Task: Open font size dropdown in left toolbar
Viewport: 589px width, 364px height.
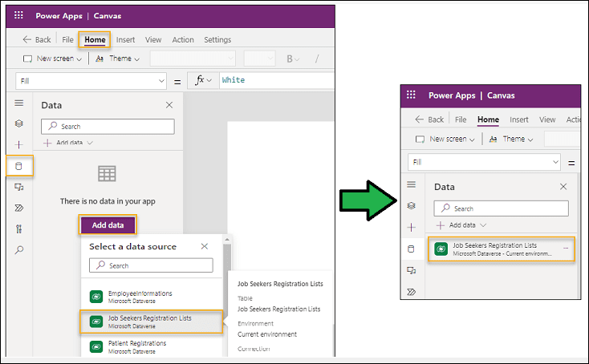Action: [259, 59]
